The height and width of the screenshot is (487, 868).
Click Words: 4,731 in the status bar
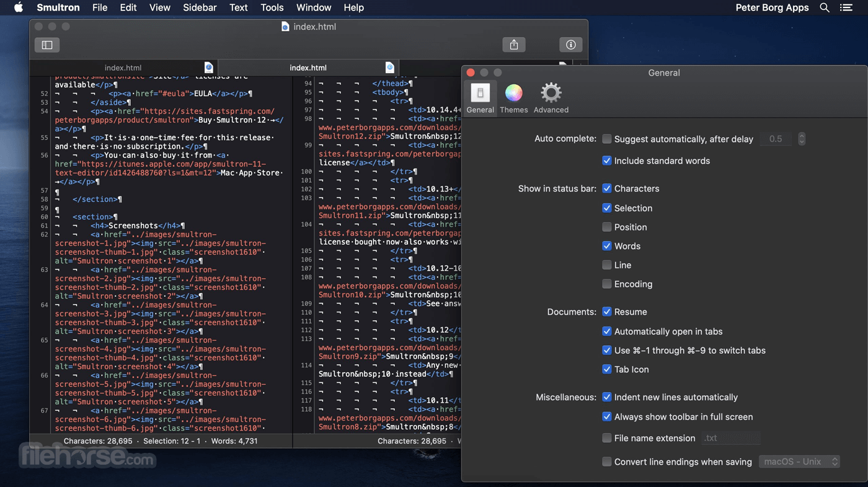(233, 441)
